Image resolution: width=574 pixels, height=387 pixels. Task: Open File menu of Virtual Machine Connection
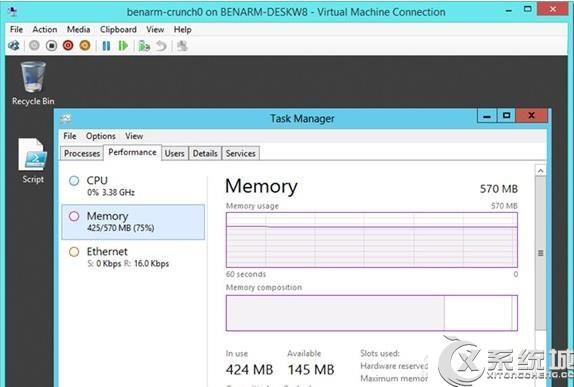click(x=16, y=29)
